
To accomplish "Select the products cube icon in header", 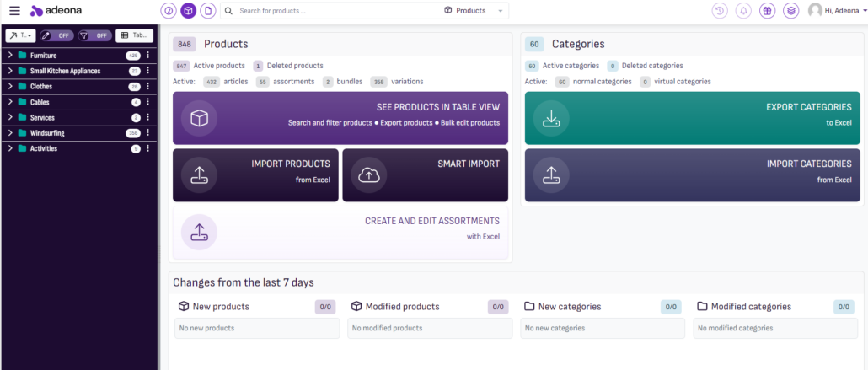I will point(188,10).
